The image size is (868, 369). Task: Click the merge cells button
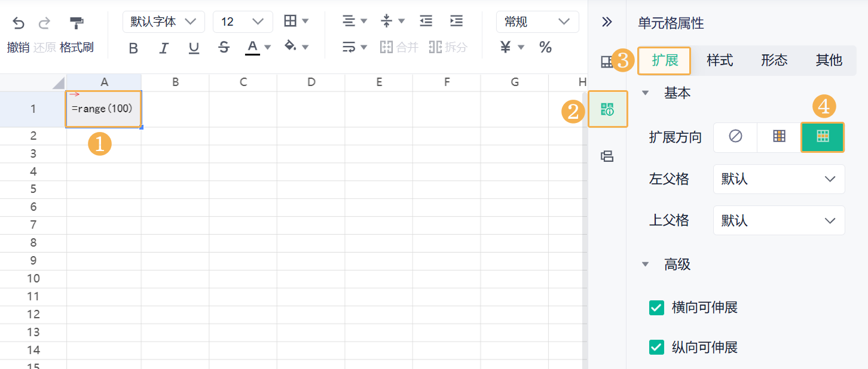399,47
